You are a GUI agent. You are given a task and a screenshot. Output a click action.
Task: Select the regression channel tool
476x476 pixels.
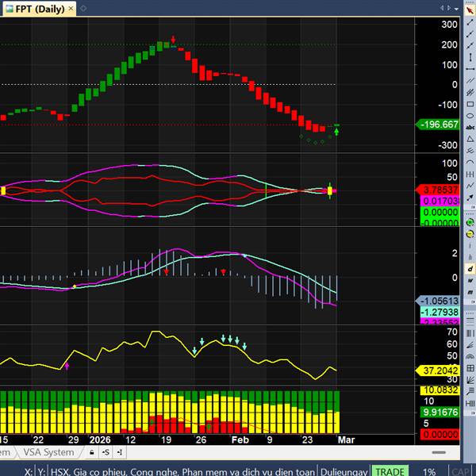pyautogui.click(x=470, y=92)
